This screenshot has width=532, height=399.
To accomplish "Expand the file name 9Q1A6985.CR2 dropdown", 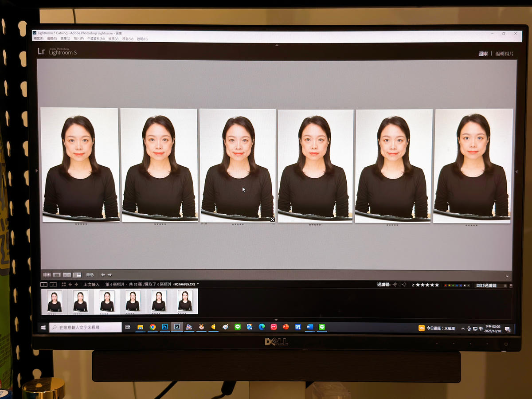I will tap(198, 284).
